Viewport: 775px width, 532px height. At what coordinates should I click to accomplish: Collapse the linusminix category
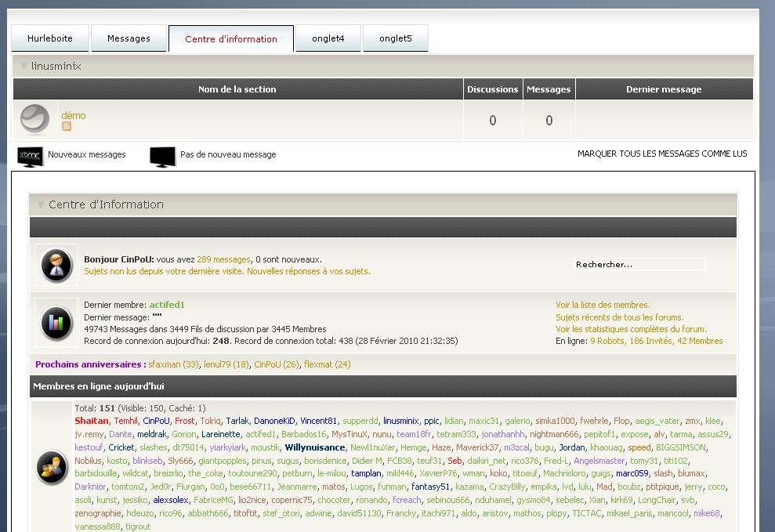click(24, 67)
